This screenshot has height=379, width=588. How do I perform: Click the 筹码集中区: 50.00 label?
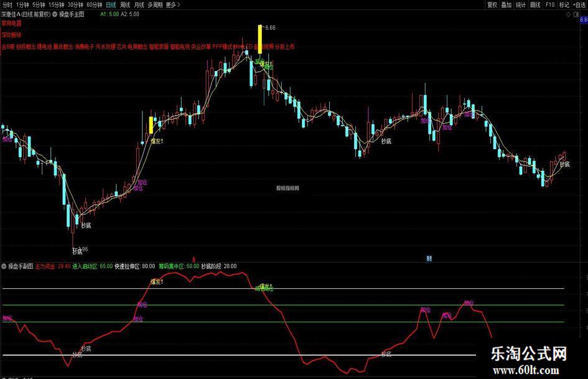click(179, 266)
